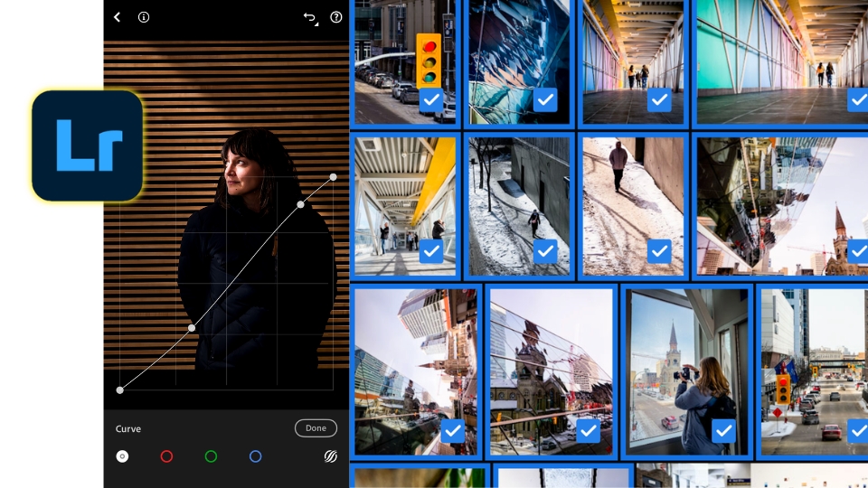The height and width of the screenshot is (488, 868).
Task: Open the help question mark icon
Action: [336, 17]
